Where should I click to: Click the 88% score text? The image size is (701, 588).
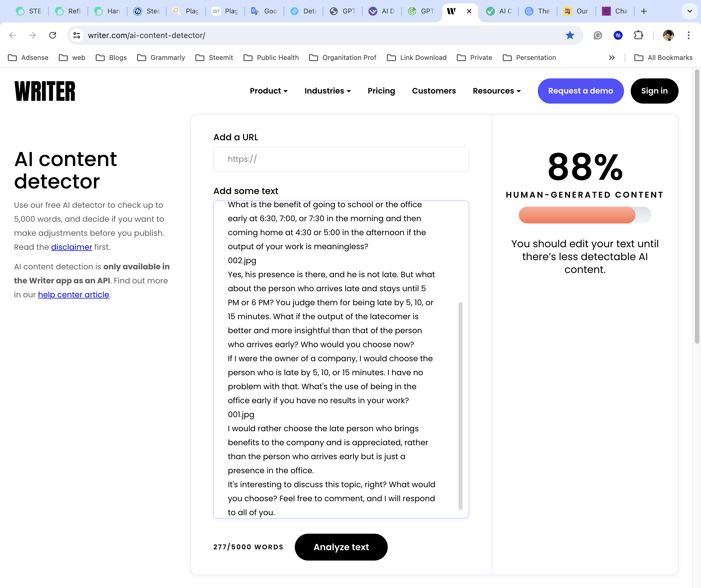[x=585, y=167]
